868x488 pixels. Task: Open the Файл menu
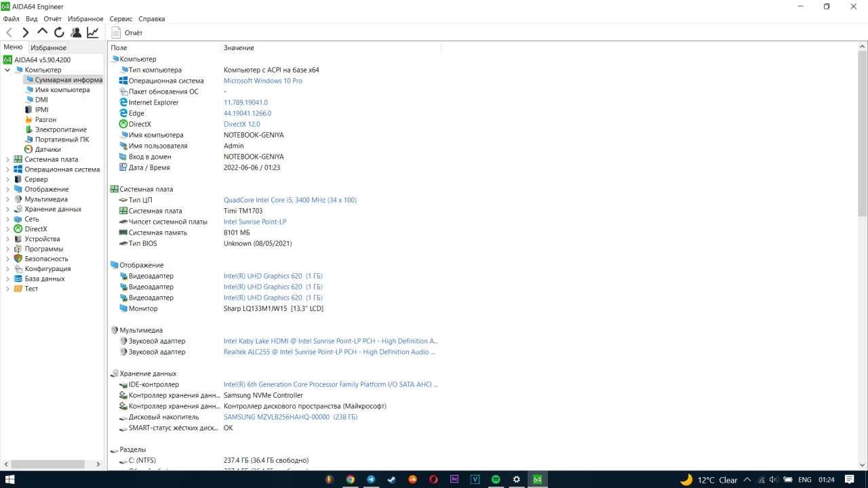(x=11, y=19)
